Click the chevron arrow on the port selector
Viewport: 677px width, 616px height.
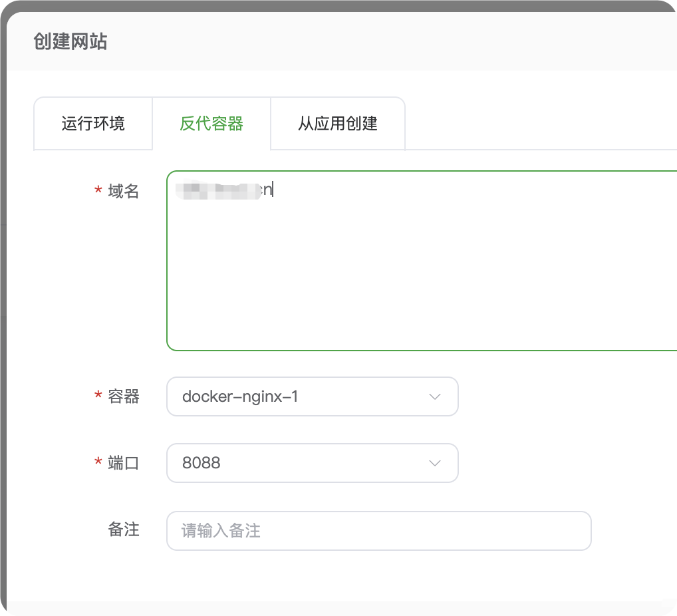434,463
